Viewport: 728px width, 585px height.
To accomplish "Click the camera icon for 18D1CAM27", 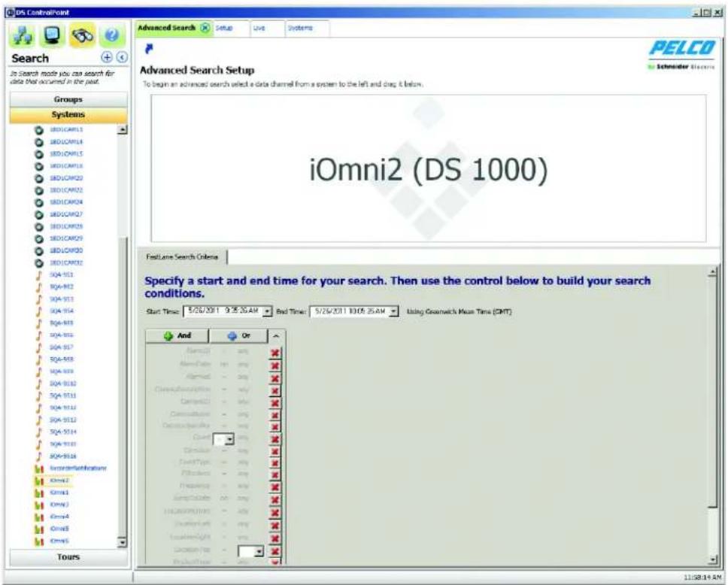I will (39, 214).
